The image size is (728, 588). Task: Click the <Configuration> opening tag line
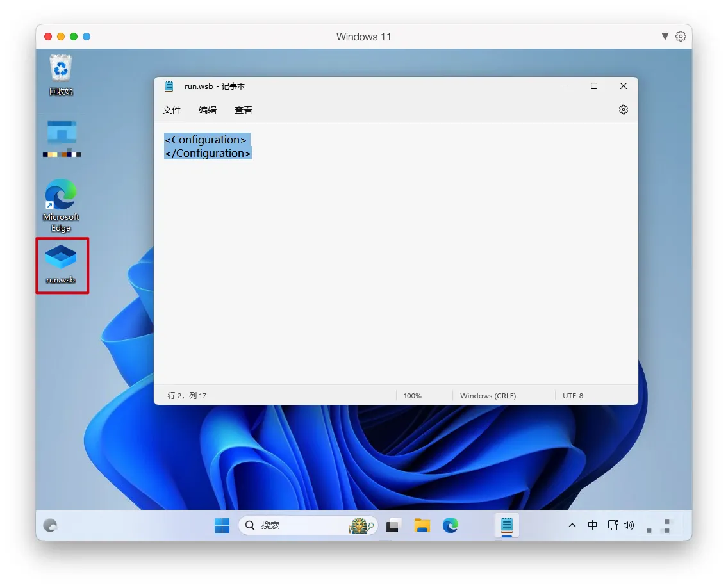pos(206,140)
